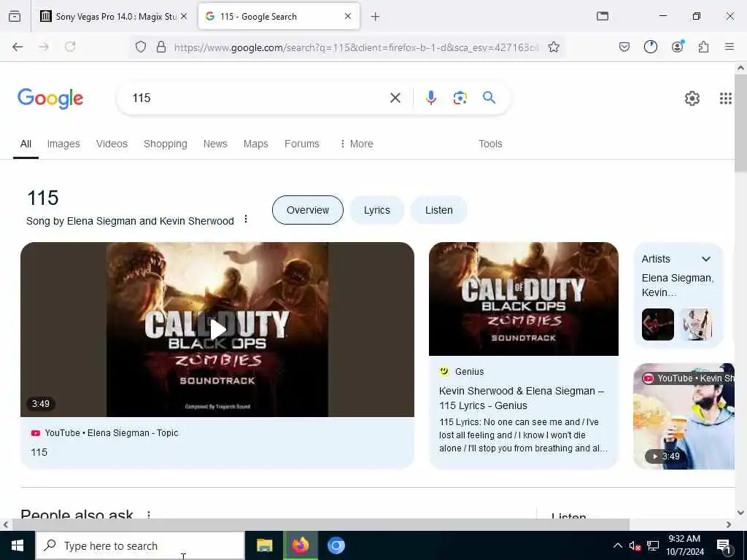Click the vertical scrollbar thumb
The image size is (747, 560).
click(740, 124)
